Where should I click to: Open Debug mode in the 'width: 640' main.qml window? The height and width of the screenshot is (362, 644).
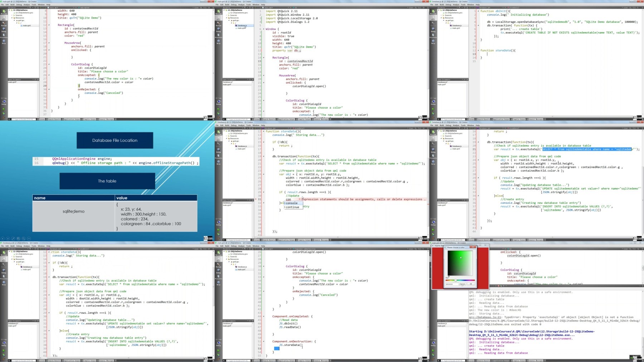4,29
